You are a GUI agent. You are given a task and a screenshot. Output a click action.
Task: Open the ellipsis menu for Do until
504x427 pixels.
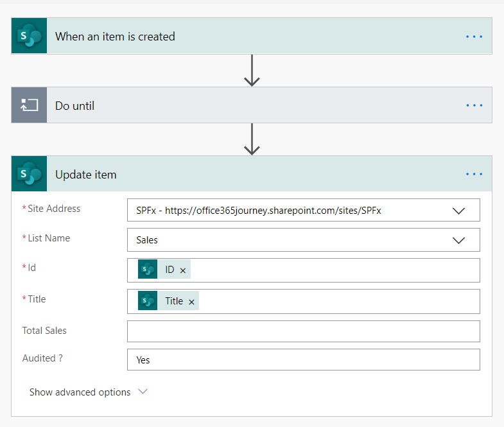tap(474, 105)
